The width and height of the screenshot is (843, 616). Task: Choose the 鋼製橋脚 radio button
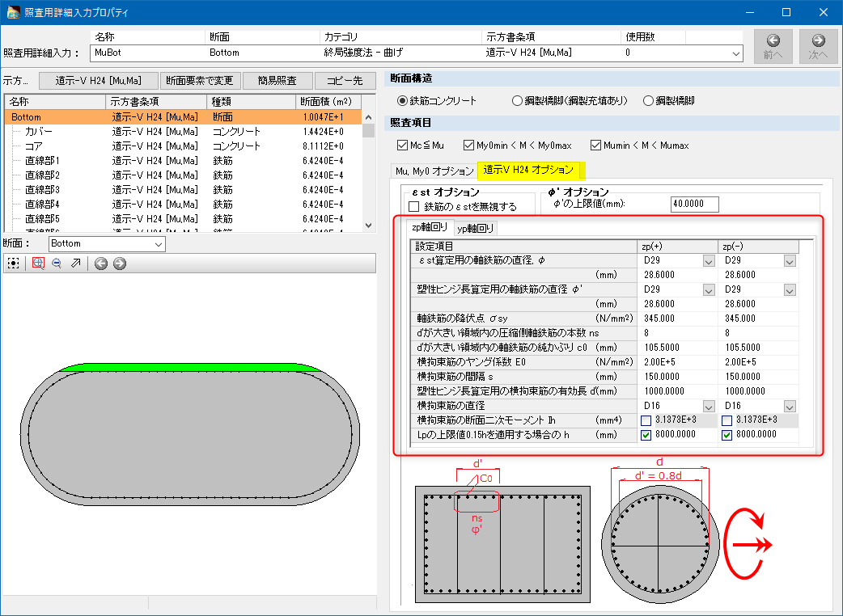pyautogui.click(x=648, y=100)
